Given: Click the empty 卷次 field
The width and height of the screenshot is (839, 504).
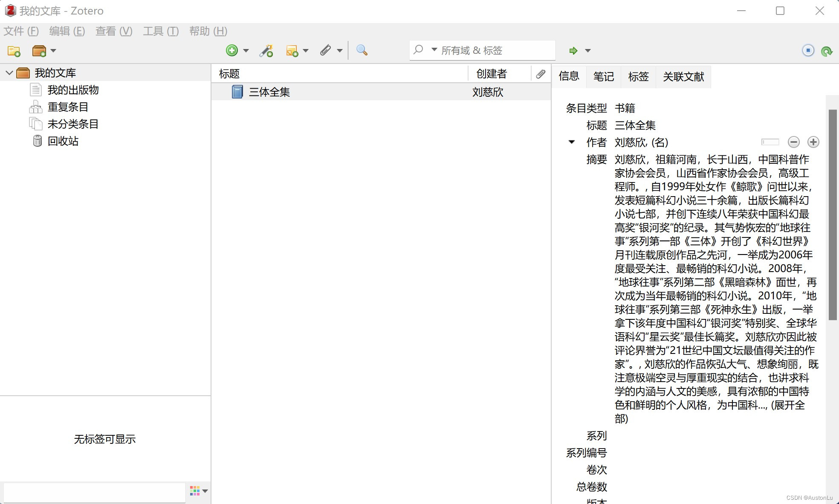Looking at the screenshot, I should (x=716, y=470).
